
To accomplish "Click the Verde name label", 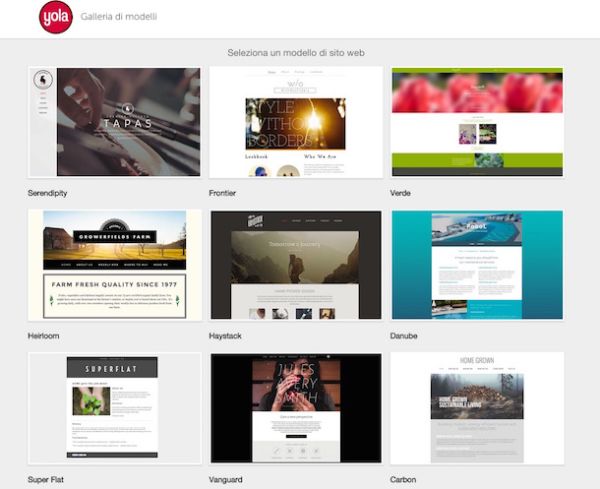I will 401,192.
